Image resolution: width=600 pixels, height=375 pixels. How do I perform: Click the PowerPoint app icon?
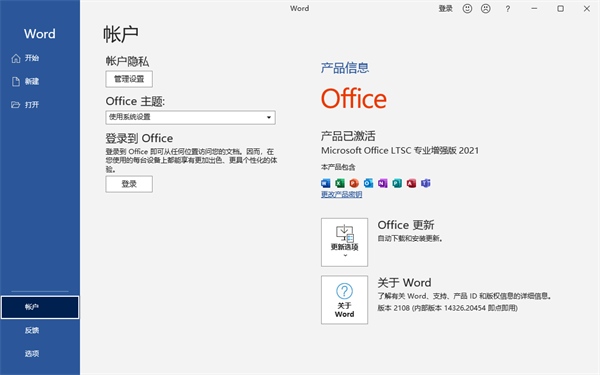click(354, 183)
